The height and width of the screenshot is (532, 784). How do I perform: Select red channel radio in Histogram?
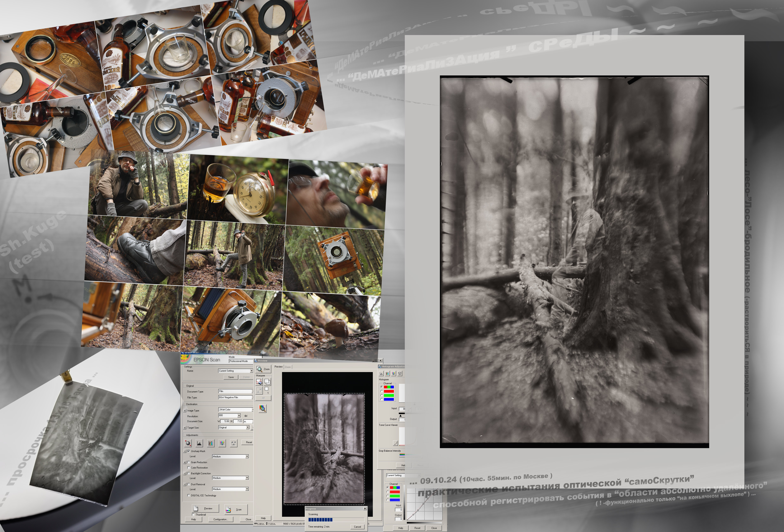pyautogui.click(x=381, y=391)
